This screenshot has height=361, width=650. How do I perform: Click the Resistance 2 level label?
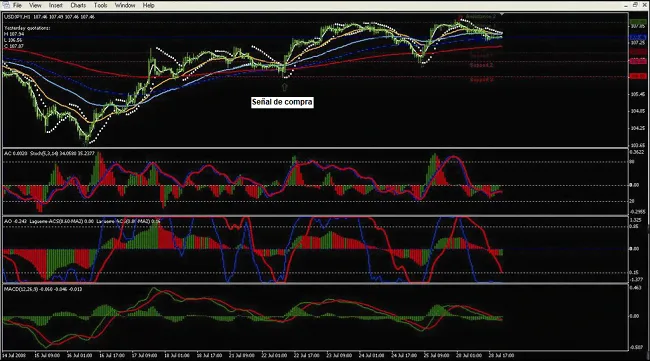[480, 17]
